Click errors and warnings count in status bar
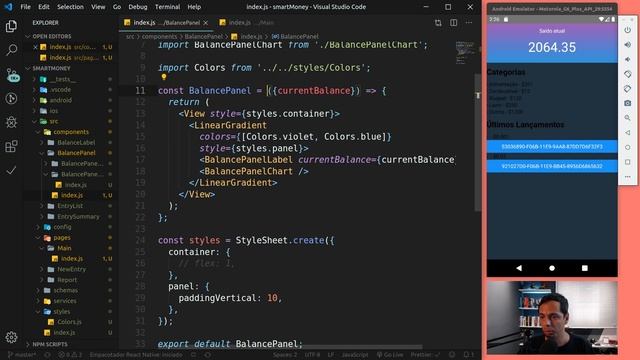The width and height of the screenshot is (640, 360). click(69, 355)
